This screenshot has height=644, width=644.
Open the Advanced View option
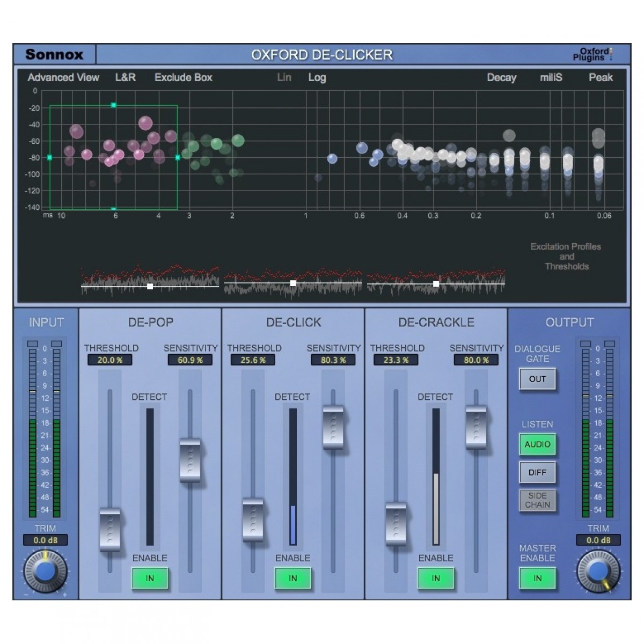click(63, 77)
